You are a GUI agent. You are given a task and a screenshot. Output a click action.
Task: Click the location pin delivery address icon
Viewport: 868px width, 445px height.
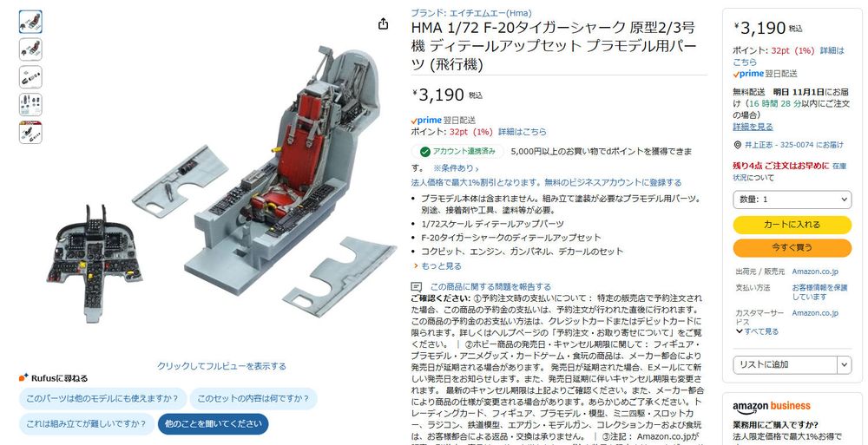(x=737, y=145)
